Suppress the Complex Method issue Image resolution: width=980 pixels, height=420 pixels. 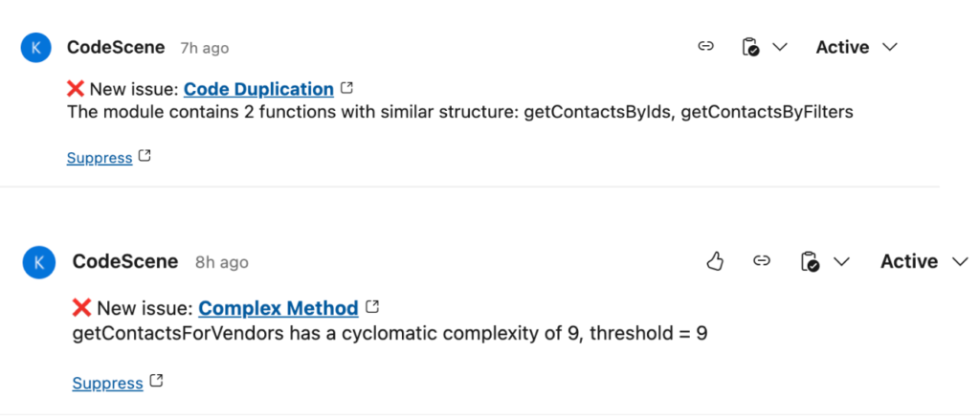tap(107, 384)
